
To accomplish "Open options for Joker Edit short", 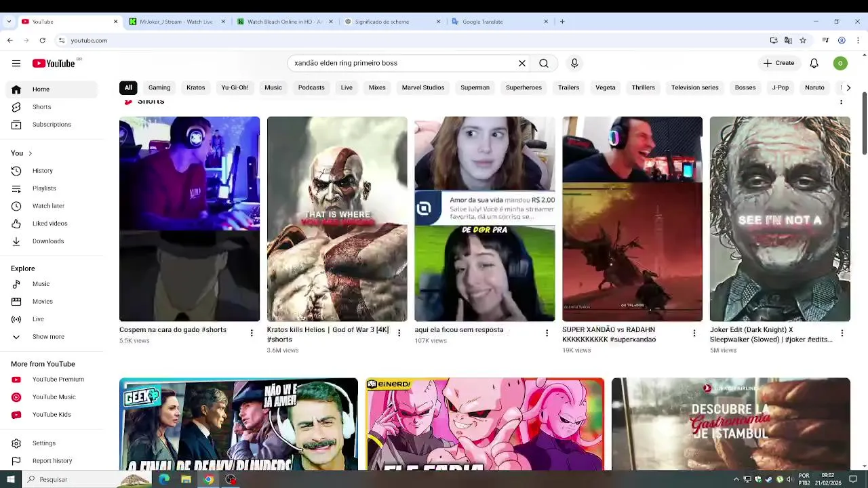I will pos(842,333).
